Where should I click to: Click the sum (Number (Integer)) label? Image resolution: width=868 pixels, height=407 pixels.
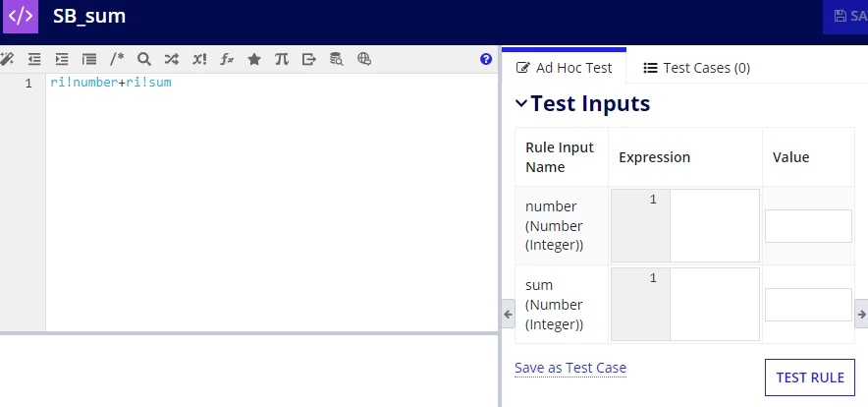[554, 305]
